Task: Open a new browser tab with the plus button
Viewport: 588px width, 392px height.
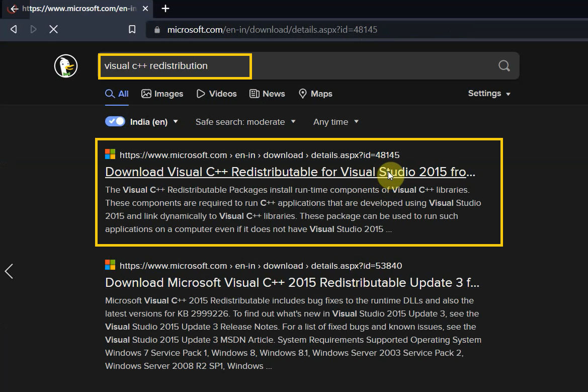Action: point(165,9)
